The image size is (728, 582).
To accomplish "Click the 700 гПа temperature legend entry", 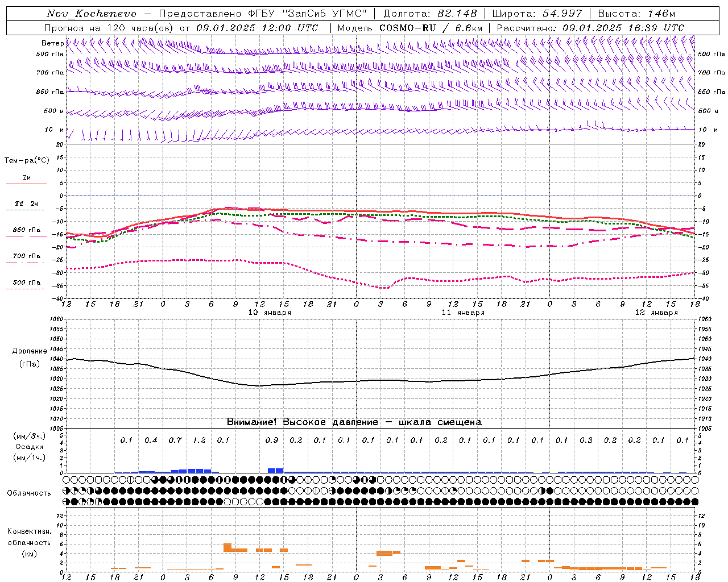I will pos(27,256).
